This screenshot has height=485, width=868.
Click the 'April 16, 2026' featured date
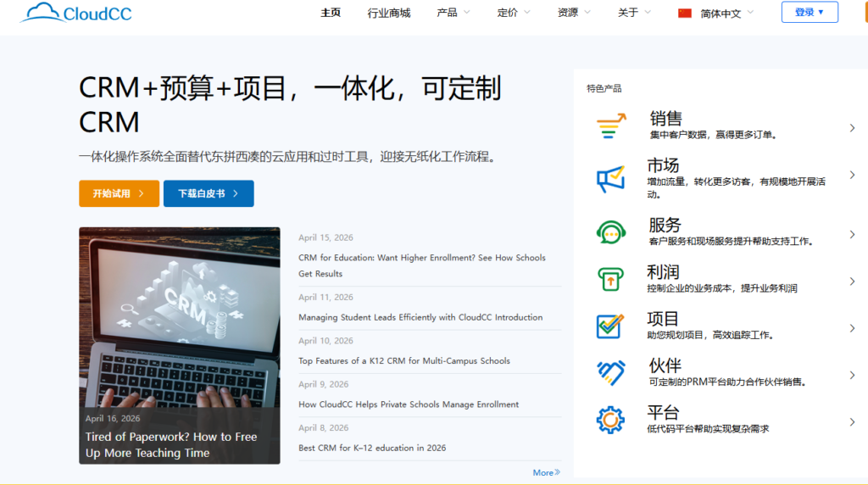tap(113, 419)
